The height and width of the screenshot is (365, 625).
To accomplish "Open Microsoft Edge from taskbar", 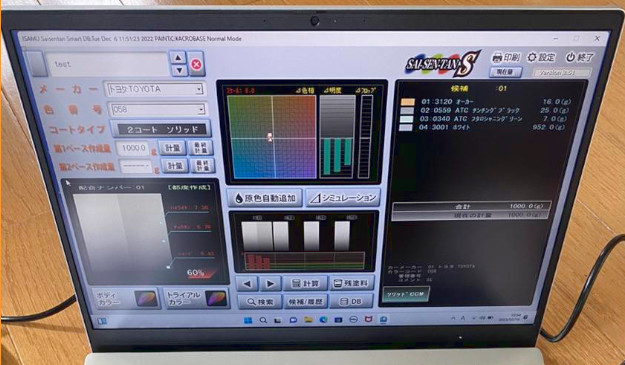I will [x=323, y=320].
